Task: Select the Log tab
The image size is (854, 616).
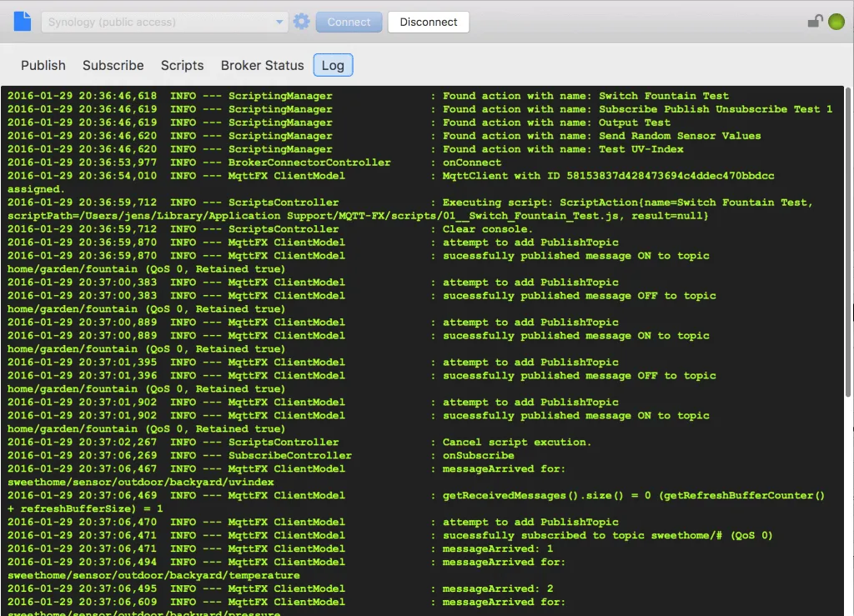Action: pos(333,65)
